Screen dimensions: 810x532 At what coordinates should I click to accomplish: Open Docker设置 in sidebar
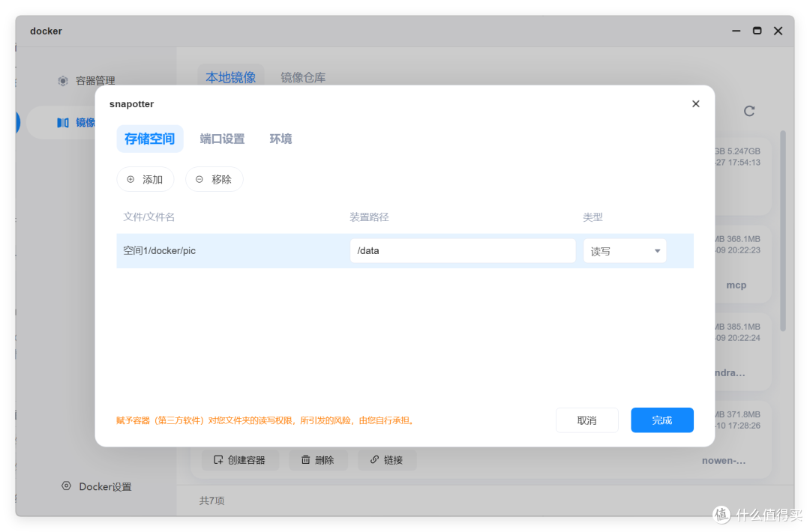[x=97, y=486]
